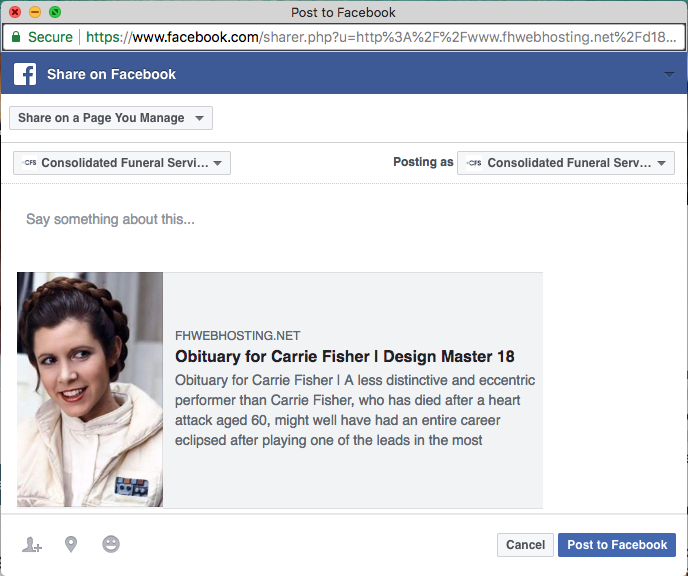Click the Facebook logo in header

click(x=26, y=74)
